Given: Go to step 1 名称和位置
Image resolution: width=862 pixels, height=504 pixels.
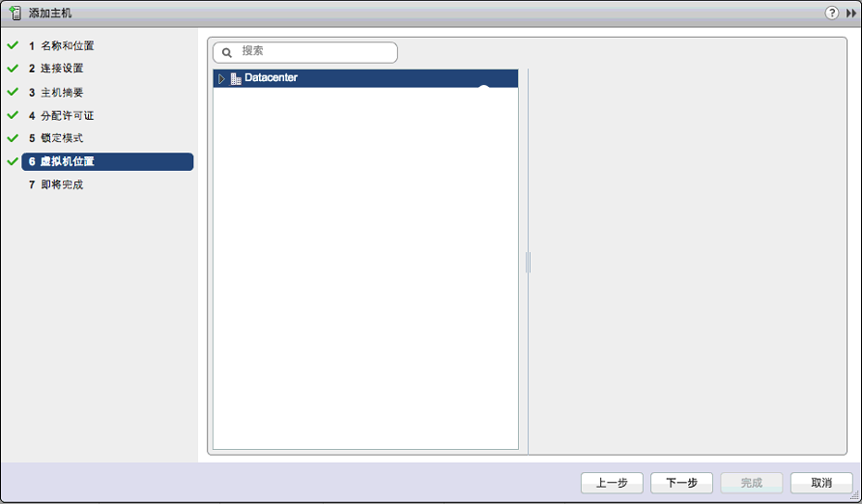Looking at the screenshot, I should point(62,45).
